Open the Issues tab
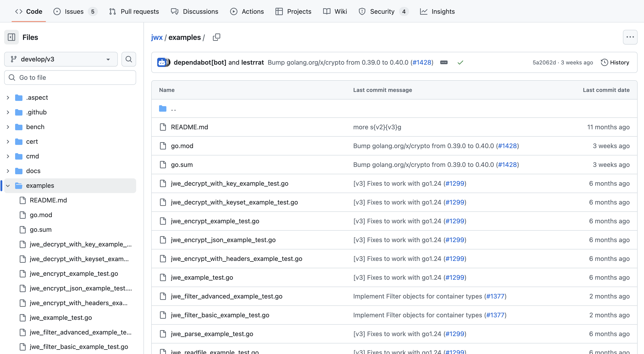The image size is (644, 354). click(75, 11)
